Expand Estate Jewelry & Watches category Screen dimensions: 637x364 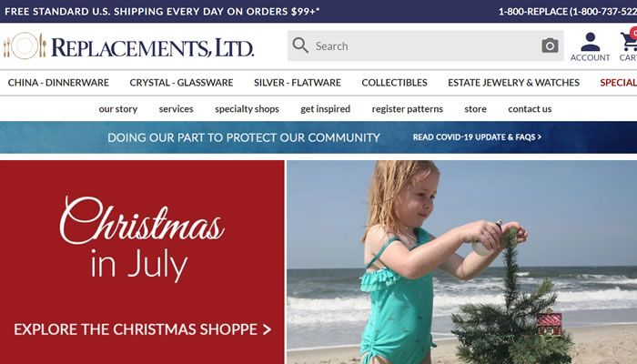point(513,83)
